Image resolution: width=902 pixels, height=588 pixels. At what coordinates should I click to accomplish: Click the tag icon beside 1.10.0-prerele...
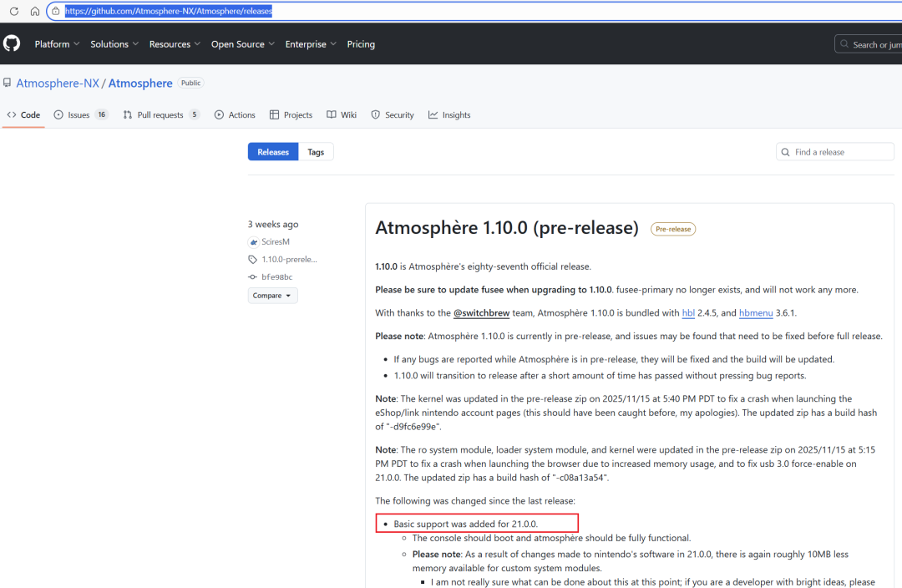coord(252,260)
